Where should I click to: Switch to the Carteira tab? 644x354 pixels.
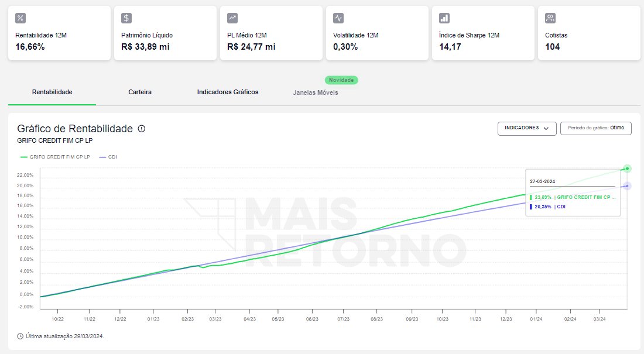(140, 92)
